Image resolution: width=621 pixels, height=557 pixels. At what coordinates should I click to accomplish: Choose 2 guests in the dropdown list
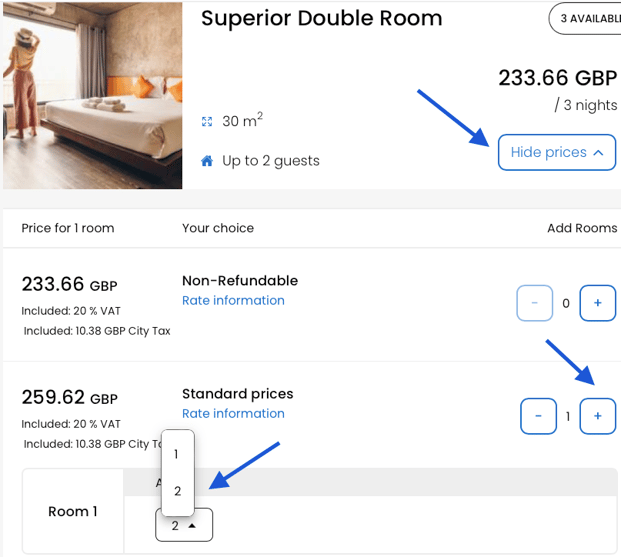(x=177, y=491)
